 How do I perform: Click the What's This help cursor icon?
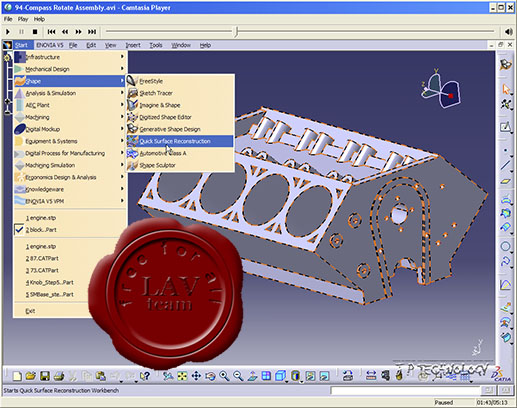click(145, 376)
